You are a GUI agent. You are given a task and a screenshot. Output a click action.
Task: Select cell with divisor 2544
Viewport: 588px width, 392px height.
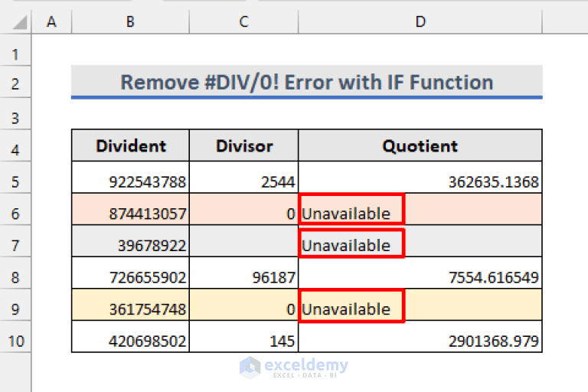(243, 178)
